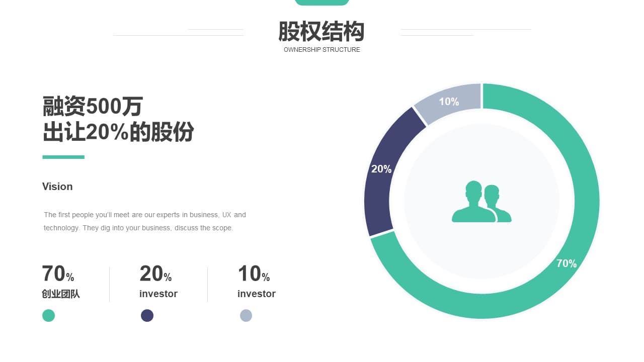644x362 pixels.
Task: Click the 10% label on the gray donut segment
Action: click(449, 102)
